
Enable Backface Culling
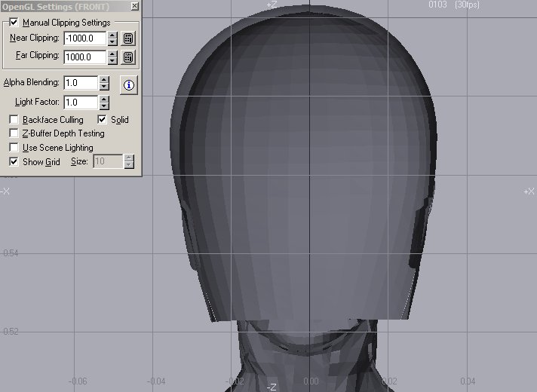[14, 120]
